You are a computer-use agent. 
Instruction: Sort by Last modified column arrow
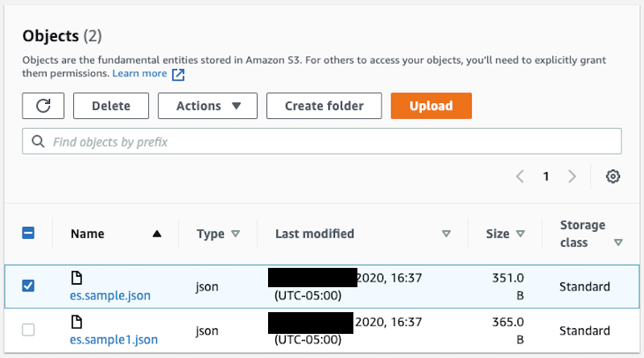[447, 233]
